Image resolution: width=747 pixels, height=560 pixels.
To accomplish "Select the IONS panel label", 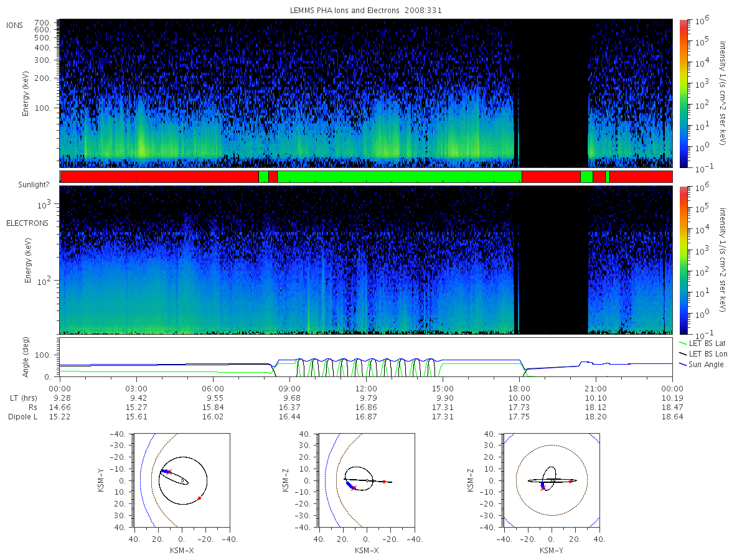I will [14, 25].
